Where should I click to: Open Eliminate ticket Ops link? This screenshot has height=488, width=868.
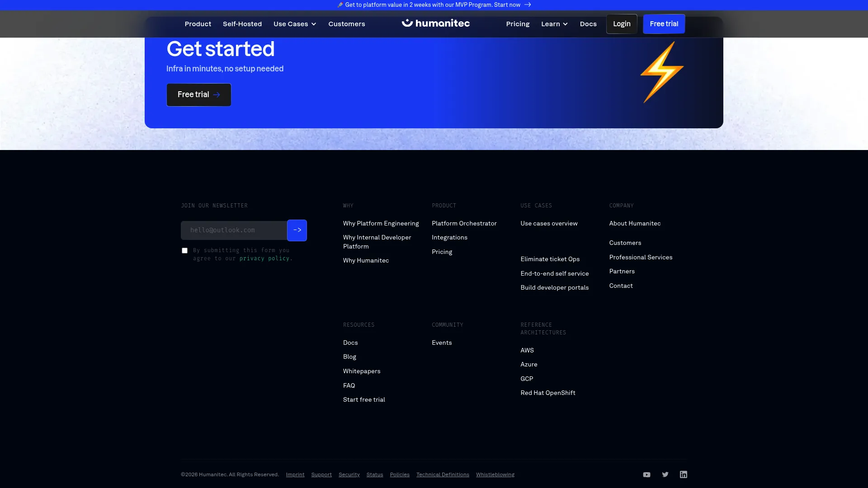click(x=550, y=259)
